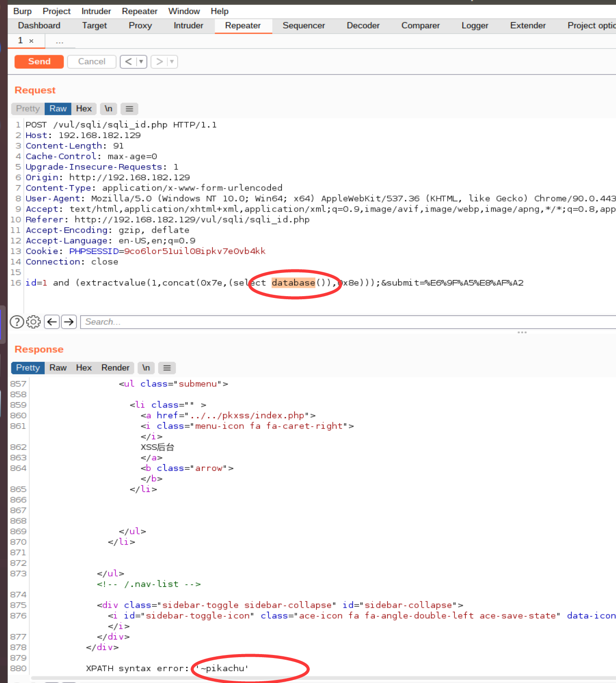This screenshot has width=616, height=683.
Task: Click the '<!-- /.nav-list -->' comment line
Action: (149, 584)
